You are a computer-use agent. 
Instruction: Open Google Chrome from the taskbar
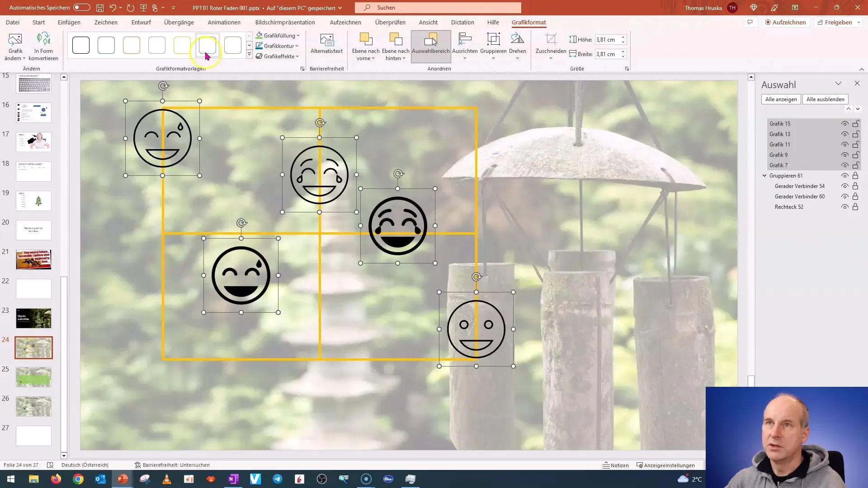click(x=78, y=479)
